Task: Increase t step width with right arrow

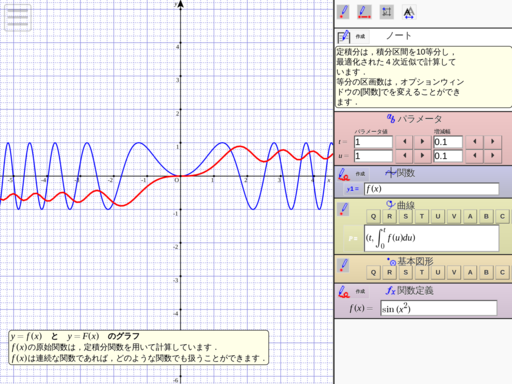Action: pyautogui.click(x=492, y=142)
